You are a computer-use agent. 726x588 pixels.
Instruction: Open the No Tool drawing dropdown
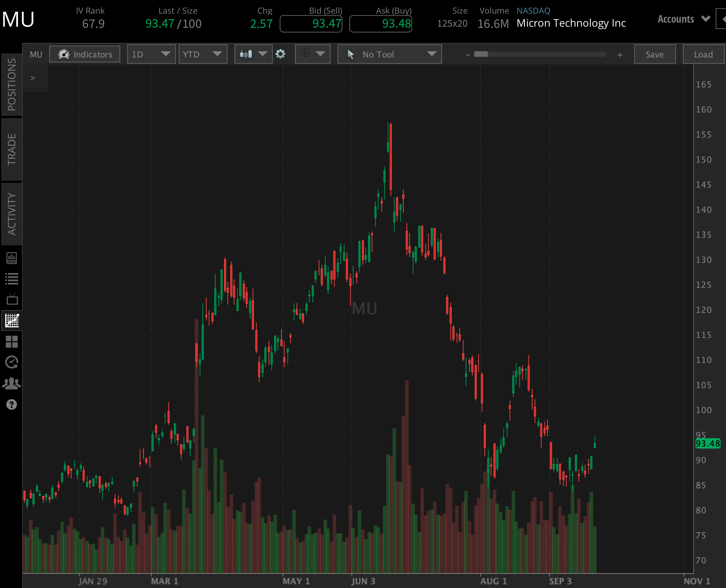pyautogui.click(x=389, y=54)
